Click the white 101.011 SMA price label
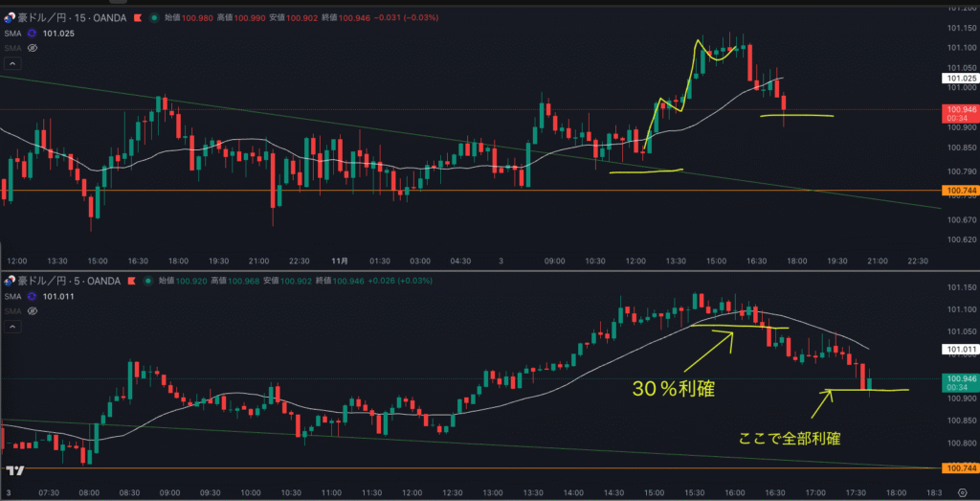This screenshot has height=501, width=980. (959, 349)
